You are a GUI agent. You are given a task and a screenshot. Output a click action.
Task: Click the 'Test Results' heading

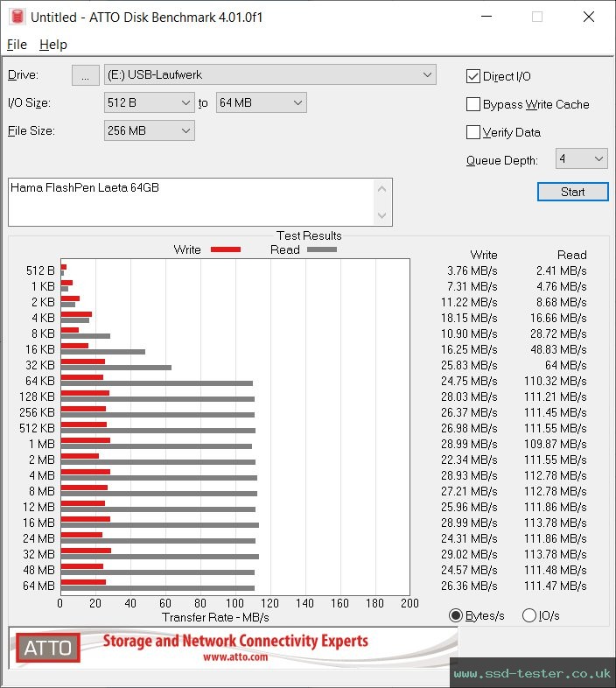point(309,235)
